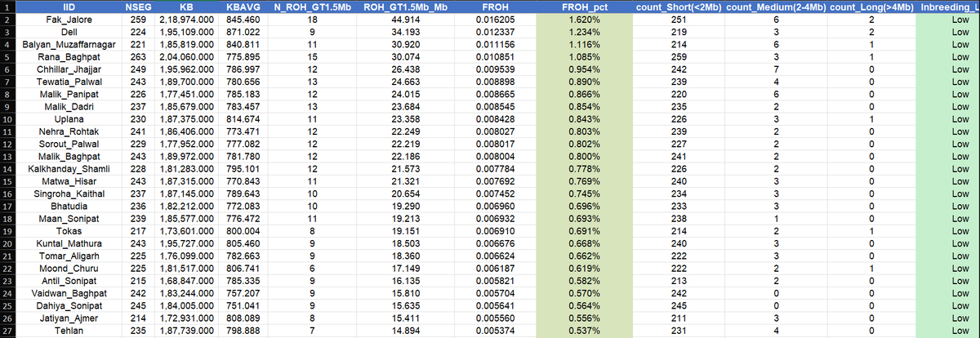Click the count_Short(<2Mb) header cell

(x=677, y=7)
